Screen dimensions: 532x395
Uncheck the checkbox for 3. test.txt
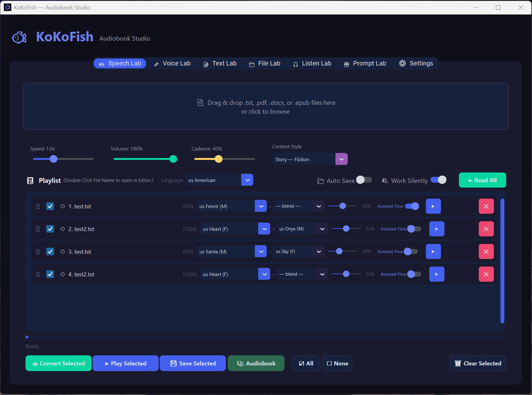pos(50,251)
